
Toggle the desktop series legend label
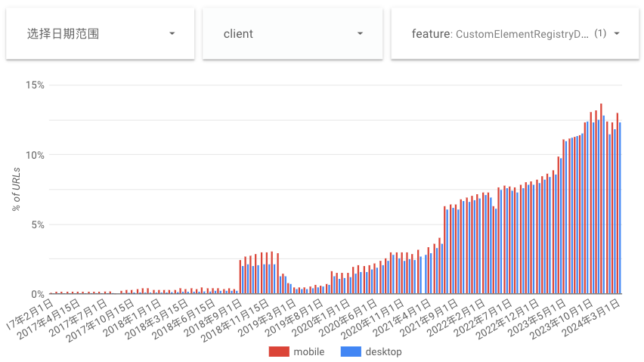(384, 351)
